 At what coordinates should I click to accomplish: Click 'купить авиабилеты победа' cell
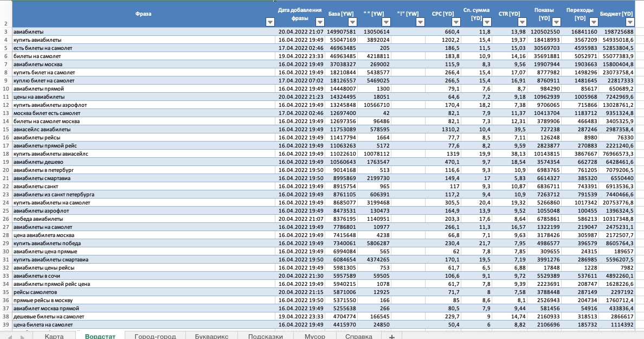[143, 243]
